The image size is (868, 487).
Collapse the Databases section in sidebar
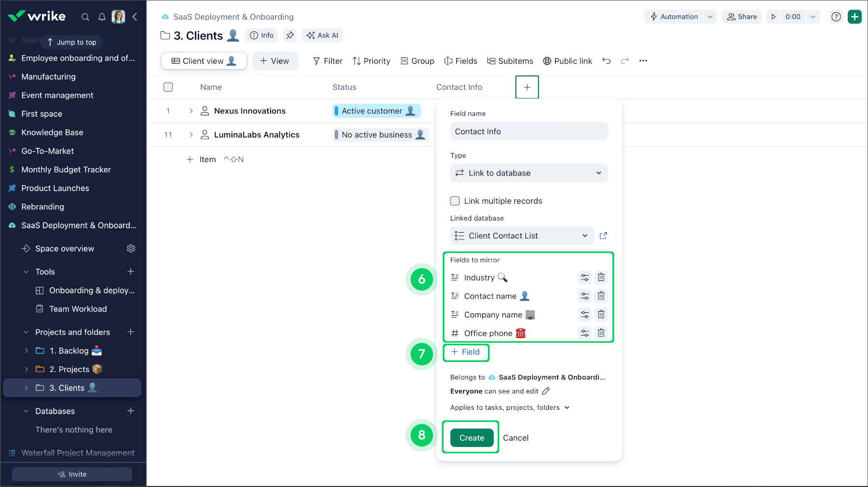tap(26, 411)
